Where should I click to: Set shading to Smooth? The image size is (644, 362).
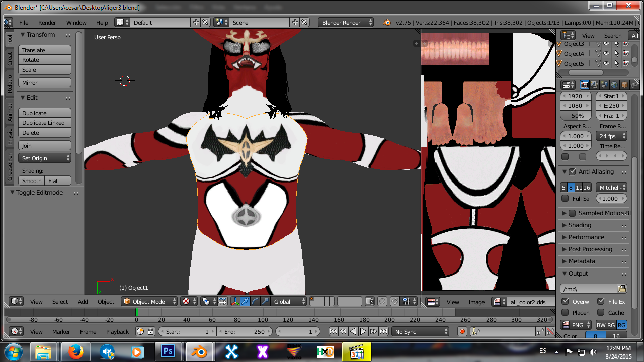(32, 180)
